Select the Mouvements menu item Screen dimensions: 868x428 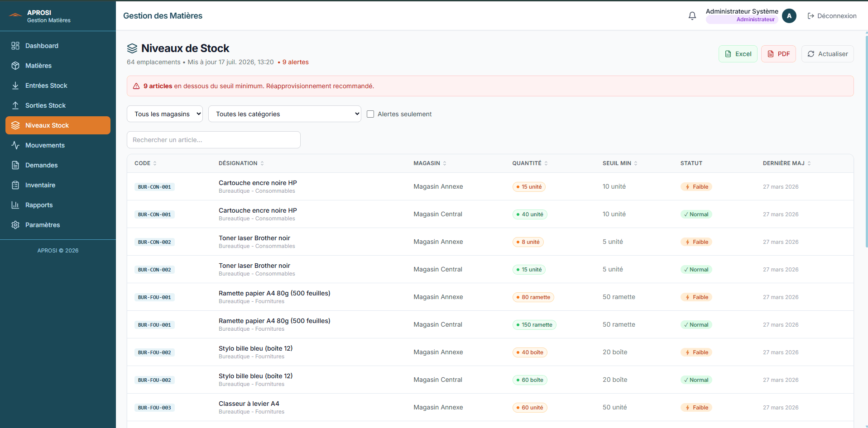tap(58, 145)
